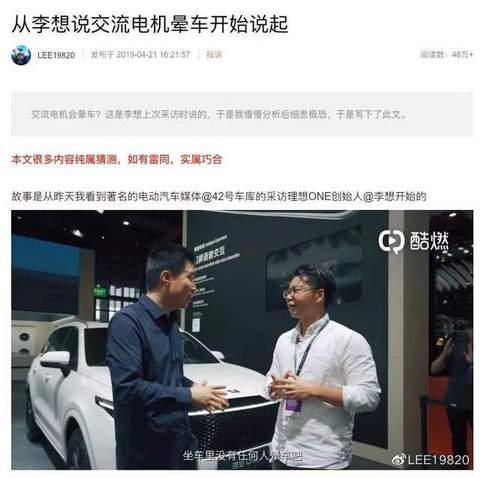The height and width of the screenshot is (478, 480).
Task: Click the interview video thumbnail
Action: tap(242, 340)
